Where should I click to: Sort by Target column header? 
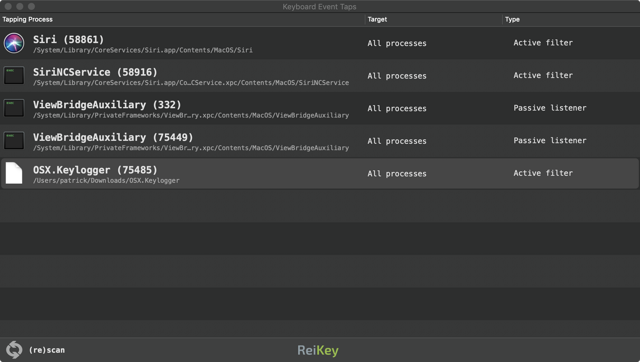377,19
